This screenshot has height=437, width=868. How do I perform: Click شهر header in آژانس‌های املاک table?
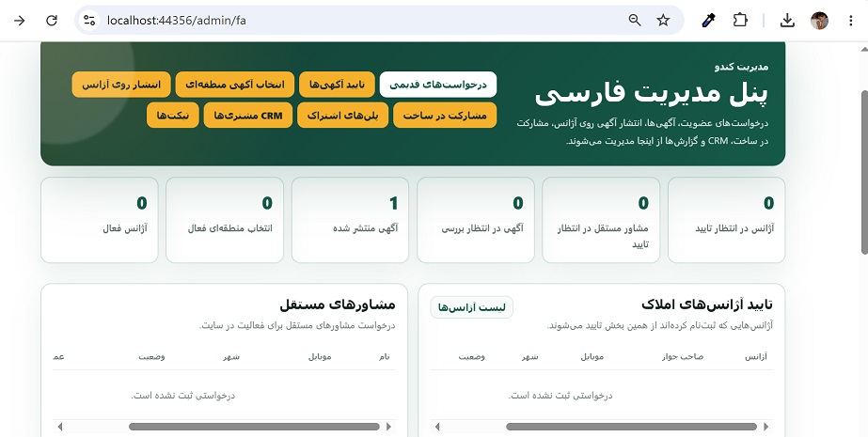click(x=529, y=357)
